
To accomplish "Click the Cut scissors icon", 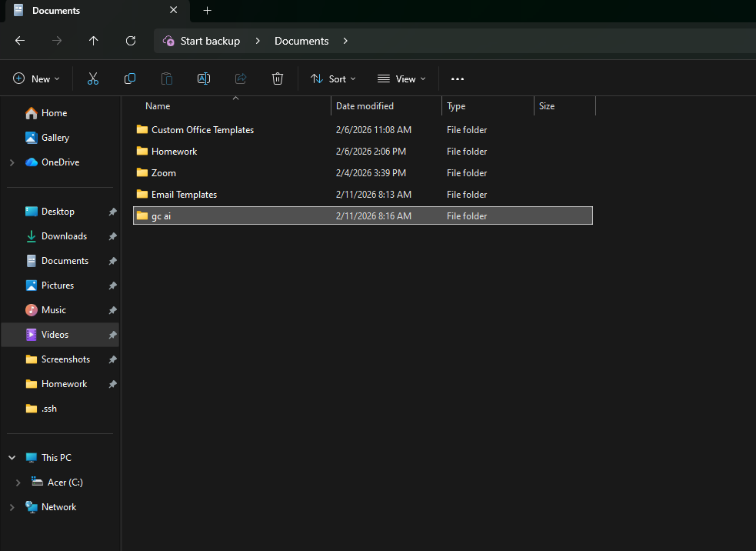I will pos(93,78).
